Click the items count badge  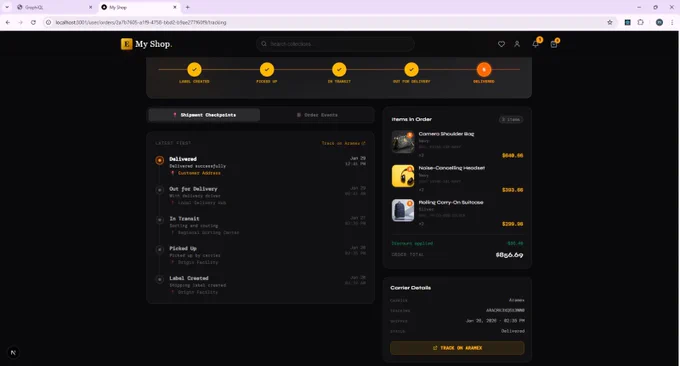click(x=511, y=119)
